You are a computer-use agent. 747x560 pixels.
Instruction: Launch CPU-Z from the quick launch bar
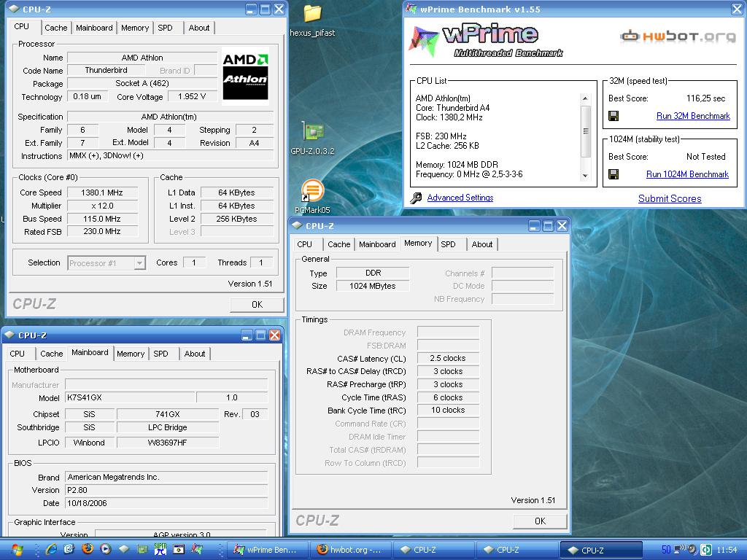124,549
